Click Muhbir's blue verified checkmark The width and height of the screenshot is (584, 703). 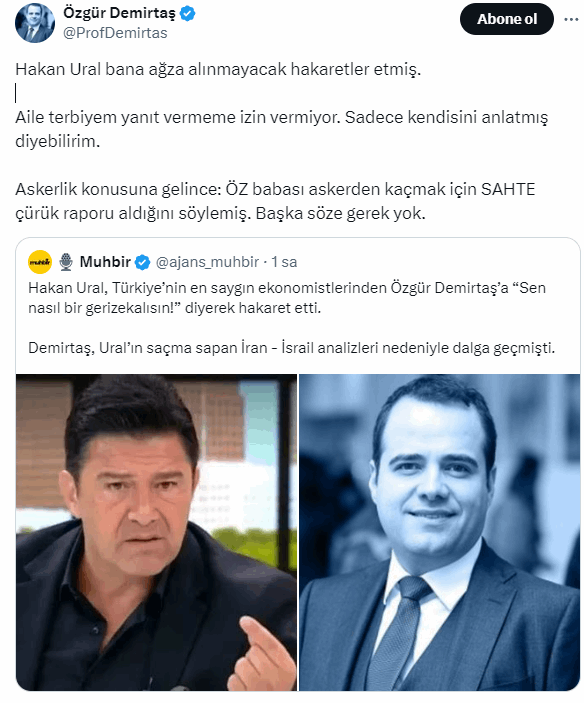coord(143,262)
